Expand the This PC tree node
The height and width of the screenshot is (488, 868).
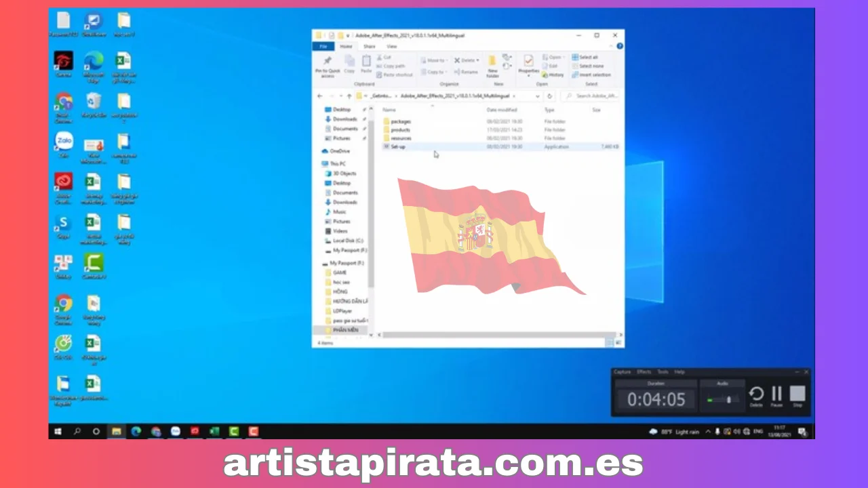coord(321,163)
